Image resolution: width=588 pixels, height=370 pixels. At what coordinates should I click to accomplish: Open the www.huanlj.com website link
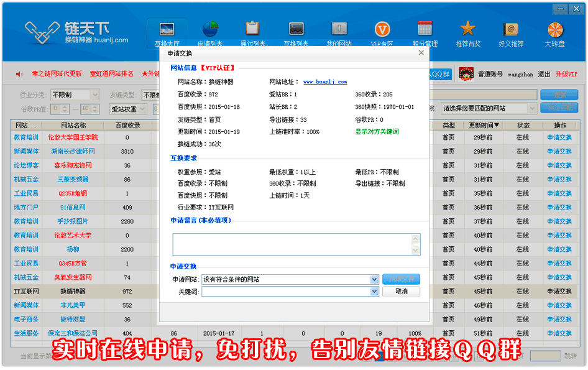point(325,82)
